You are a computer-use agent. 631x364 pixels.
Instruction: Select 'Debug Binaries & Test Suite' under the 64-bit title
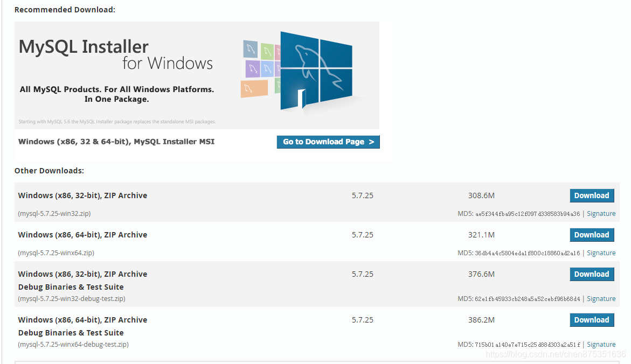(71, 333)
